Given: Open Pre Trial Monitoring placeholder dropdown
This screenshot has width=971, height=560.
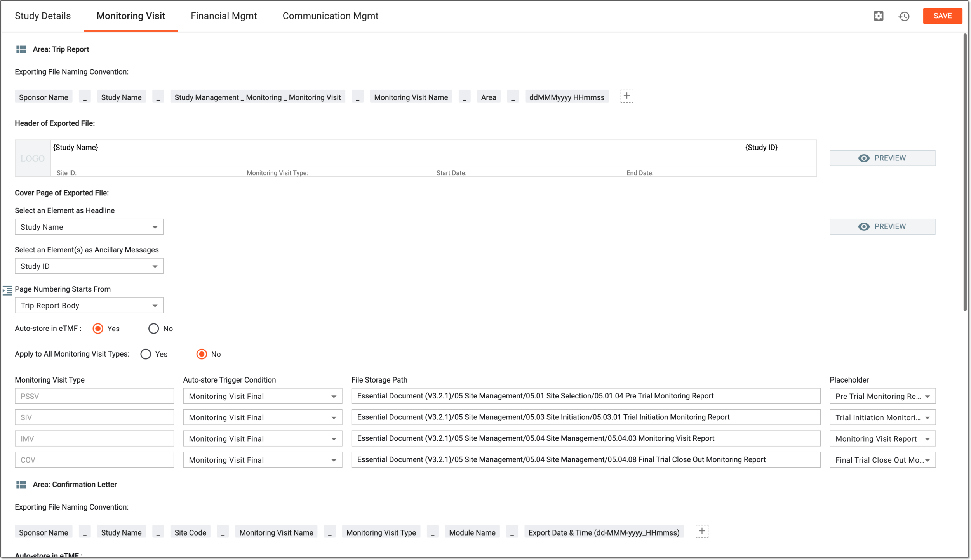Looking at the screenshot, I should tap(882, 396).
